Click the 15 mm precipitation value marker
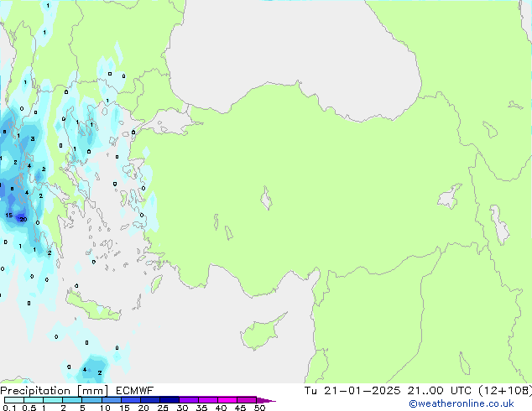This screenshot has height=411, width=532. pos(8,216)
